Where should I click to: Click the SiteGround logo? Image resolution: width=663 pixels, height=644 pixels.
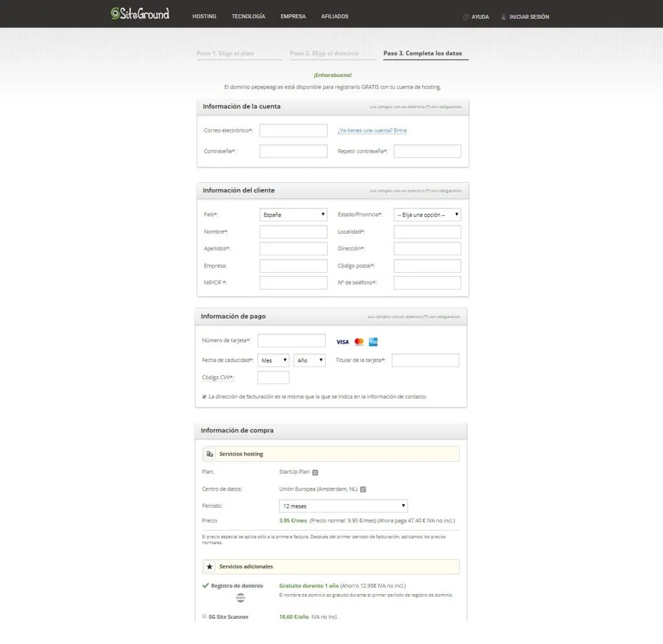point(140,14)
